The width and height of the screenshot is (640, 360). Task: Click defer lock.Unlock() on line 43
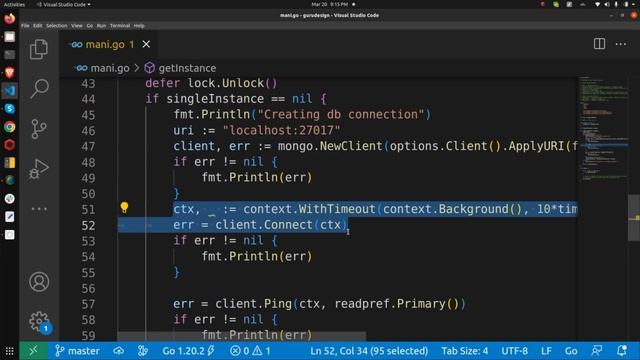(211, 83)
